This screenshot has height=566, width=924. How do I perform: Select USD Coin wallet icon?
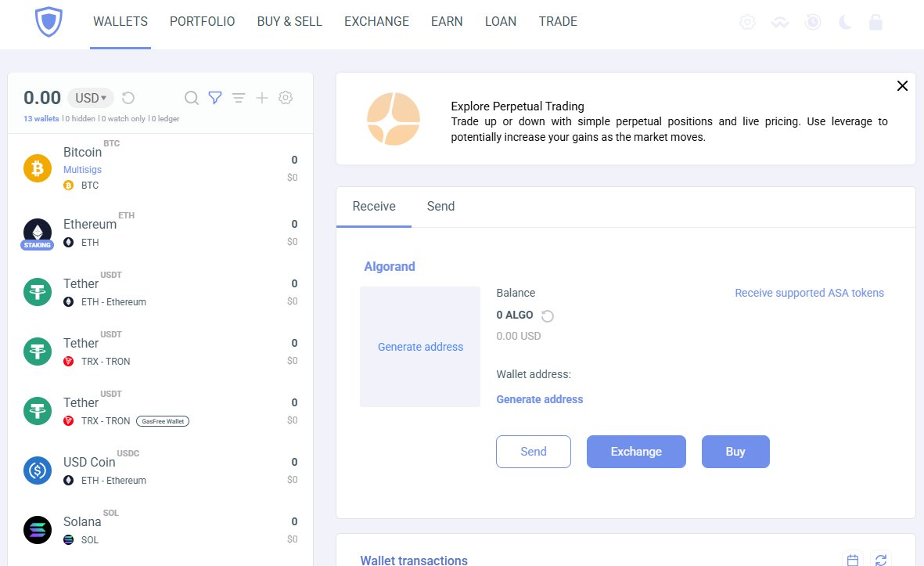pos(37,471)
